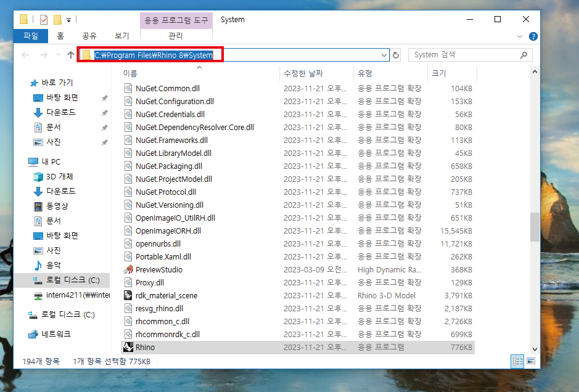Go forward with the right arrow button

click(x=44, y=55)
